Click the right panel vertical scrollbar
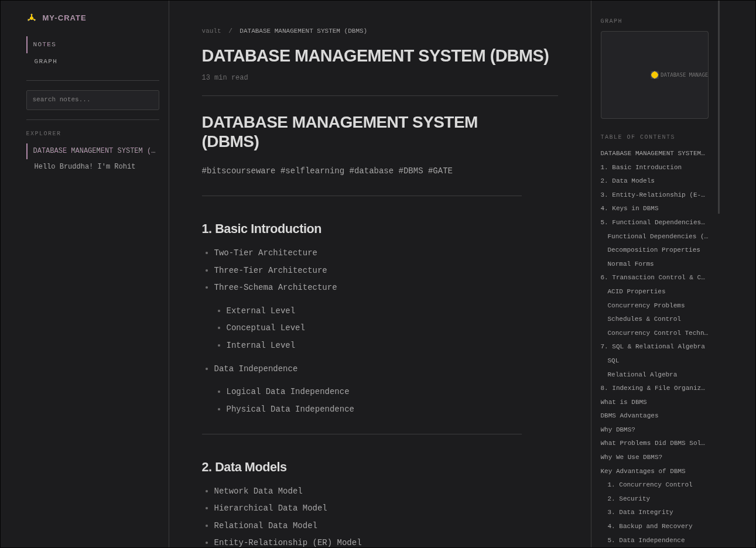 click(x=719, y=107)
